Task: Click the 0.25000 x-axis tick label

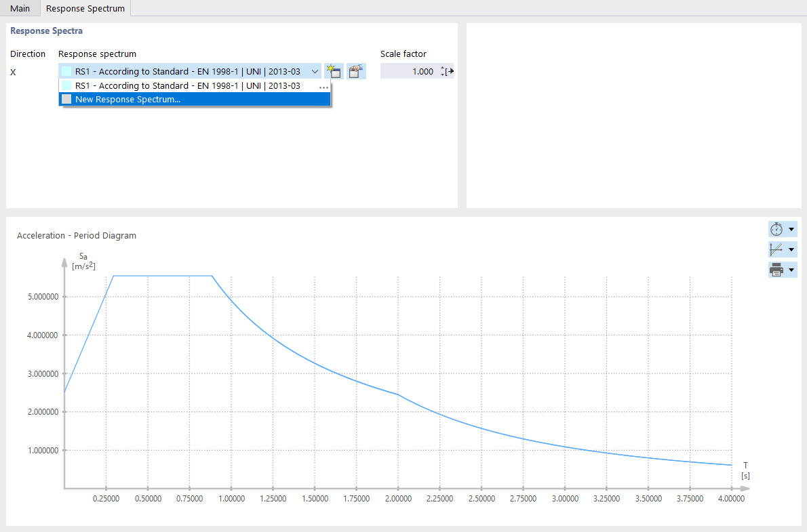Action: point(106,499)
